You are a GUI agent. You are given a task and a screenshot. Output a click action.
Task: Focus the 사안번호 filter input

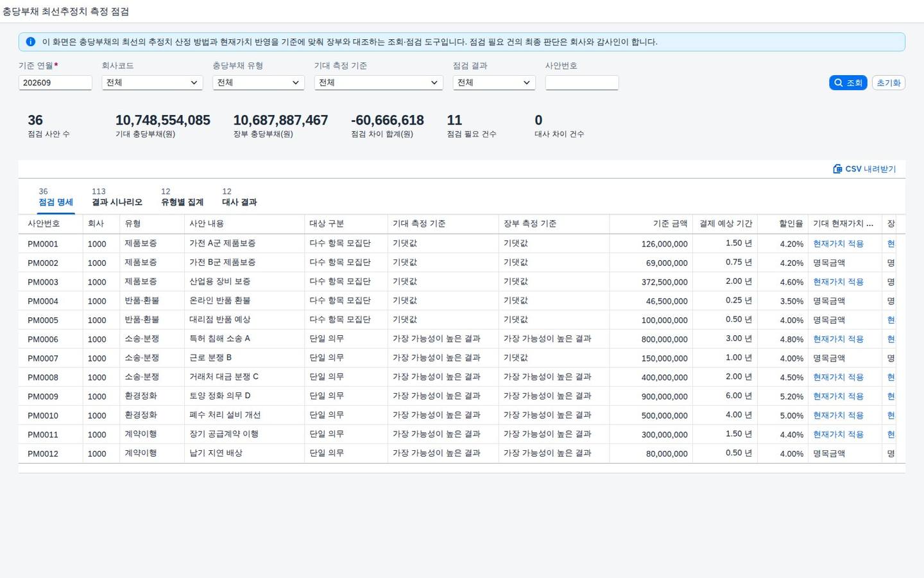[x=582, y=83]
